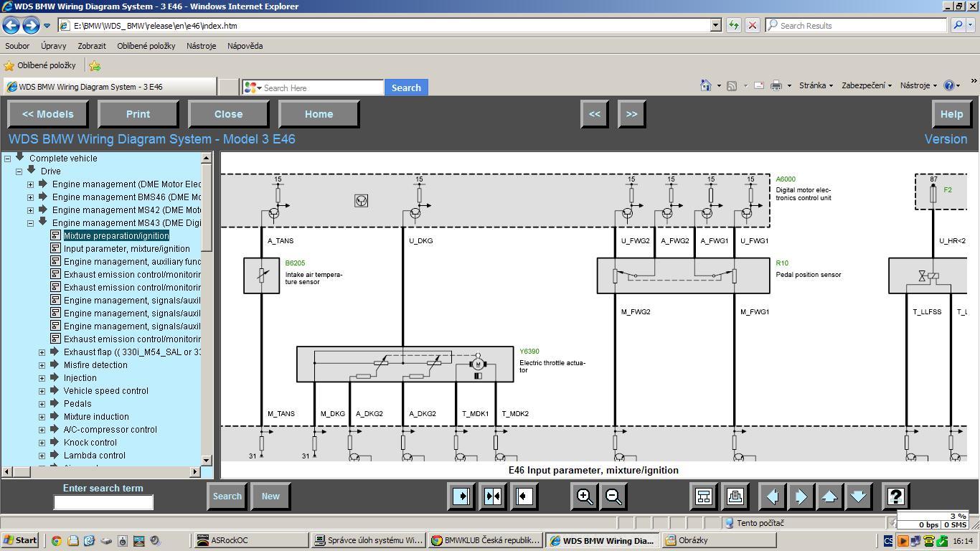The height and width of the screenshot is (551, 980).
Task: Click the << Models button
Action: point(48,114)
